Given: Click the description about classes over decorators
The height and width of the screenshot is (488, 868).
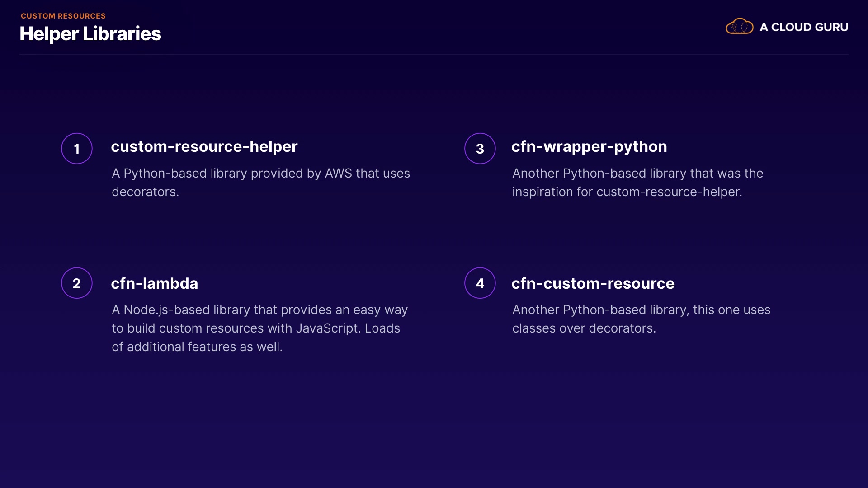Looking at the screenshot, I should tap(641, 319).
